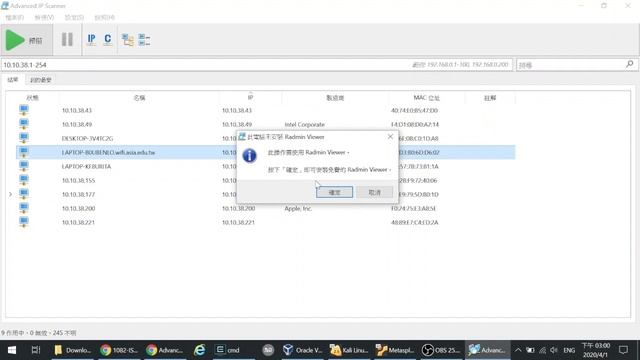Click the 10.10.38.1-254 IP range field

pyautogui.click(x=256, y=65)
